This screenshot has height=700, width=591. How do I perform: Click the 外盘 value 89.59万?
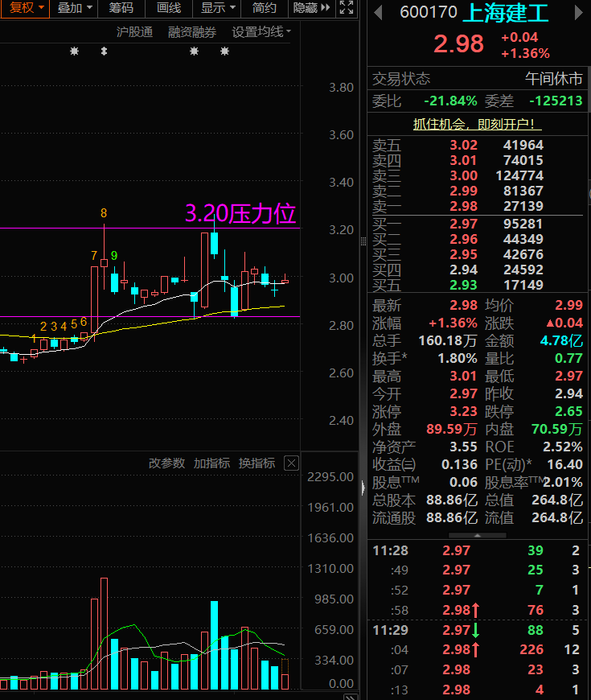pos(452,429)
